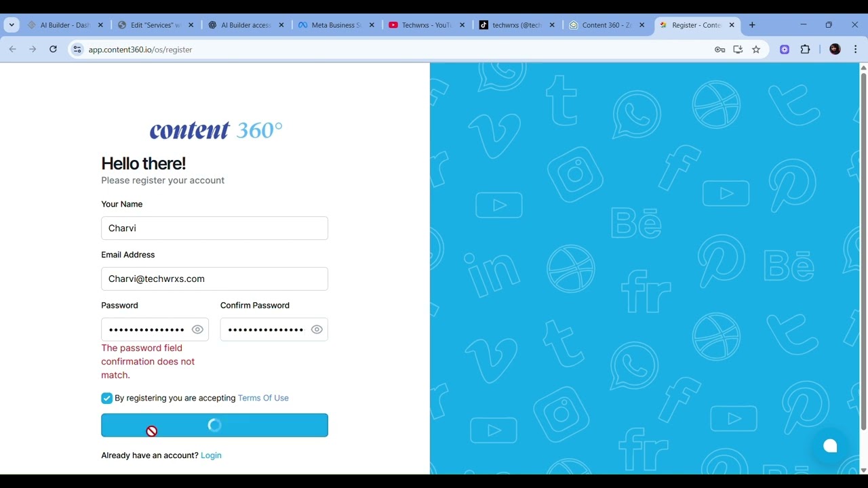Click the "Hello there!" heading
This screenshot has height=488, width=868.
coord(143,163)
